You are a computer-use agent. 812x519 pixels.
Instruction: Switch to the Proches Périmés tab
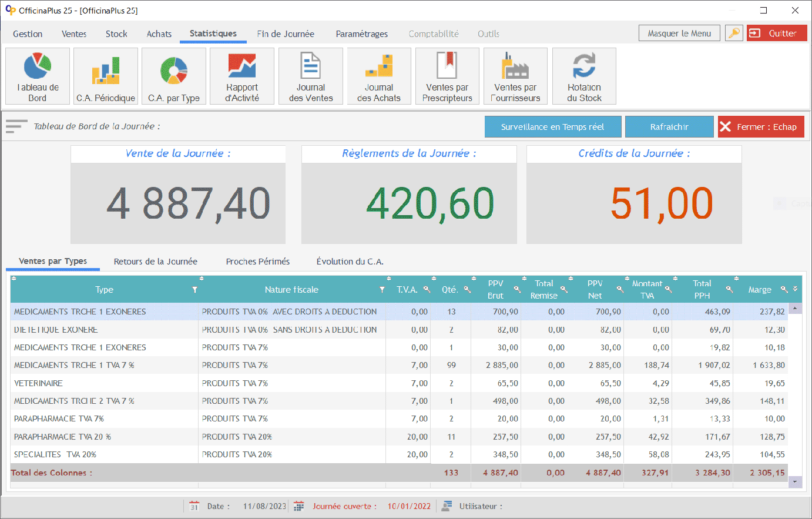coord(257,262)
